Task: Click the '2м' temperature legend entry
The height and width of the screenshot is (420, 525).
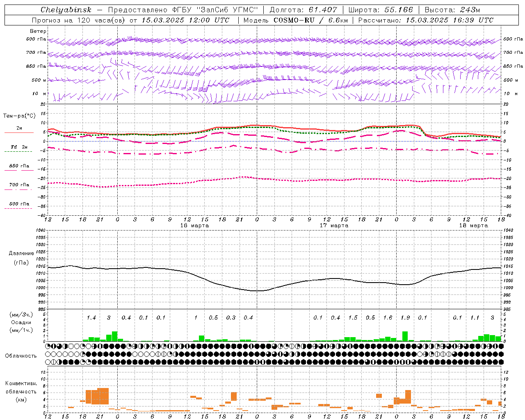Action: point(19,128)
